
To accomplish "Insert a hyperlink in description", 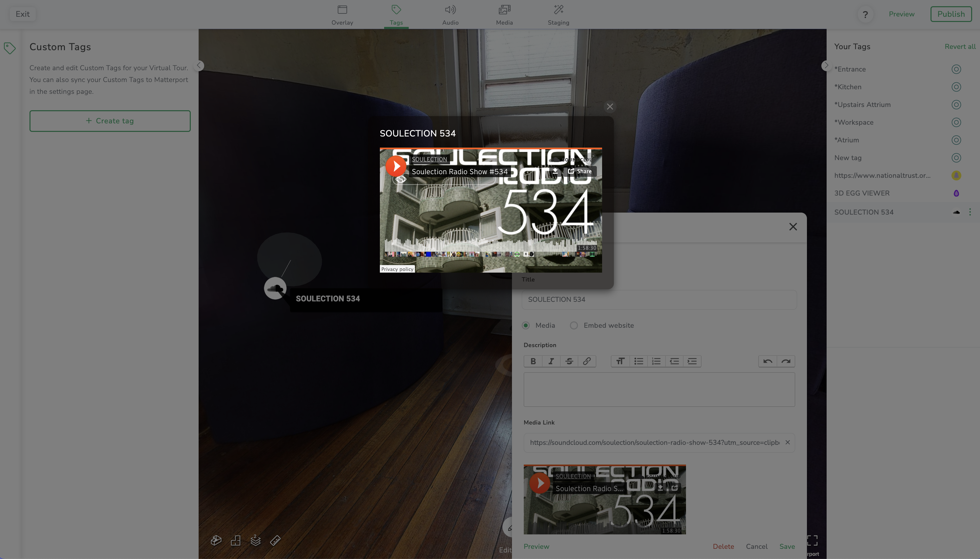I will [586, 361].
